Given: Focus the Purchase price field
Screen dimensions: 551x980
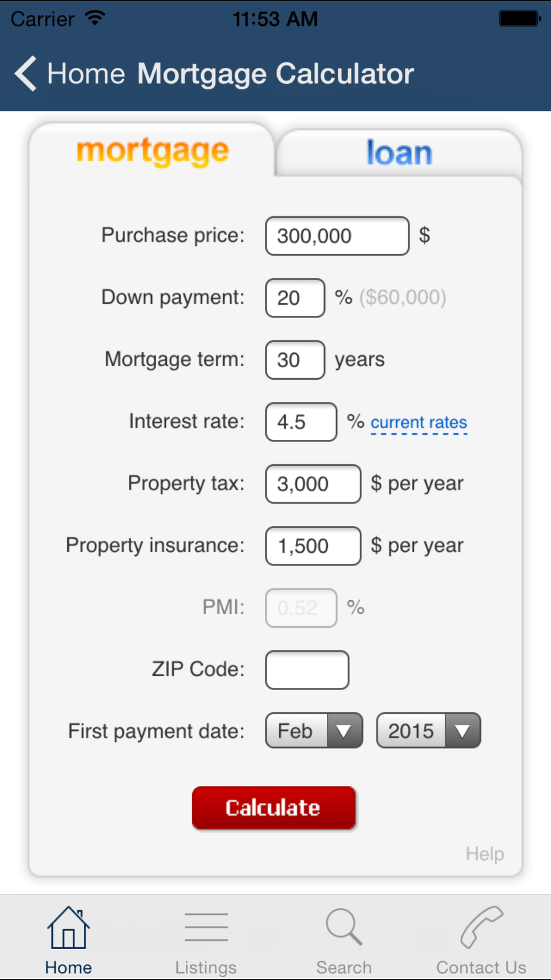Looking at the screenshot, I should pyautogui.click(x=337, y=236).
